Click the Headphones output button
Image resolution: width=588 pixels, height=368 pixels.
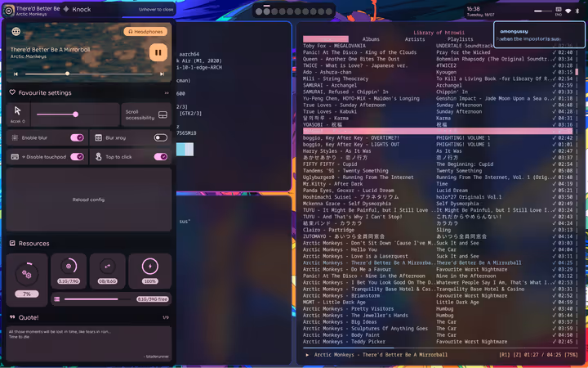coord(145,32)
